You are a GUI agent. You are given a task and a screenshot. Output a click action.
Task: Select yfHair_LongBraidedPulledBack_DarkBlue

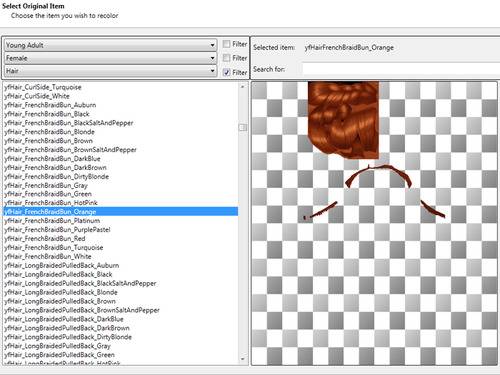click(64, 319)
